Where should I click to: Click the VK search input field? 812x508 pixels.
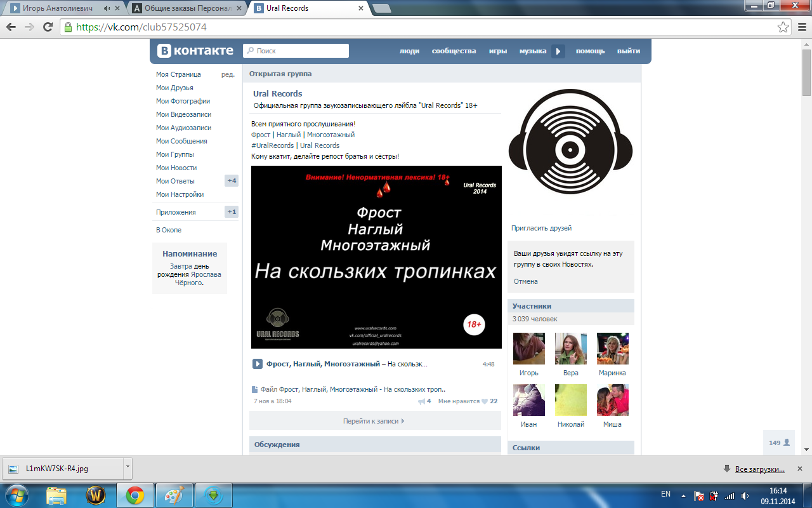[x=296, y=51]
